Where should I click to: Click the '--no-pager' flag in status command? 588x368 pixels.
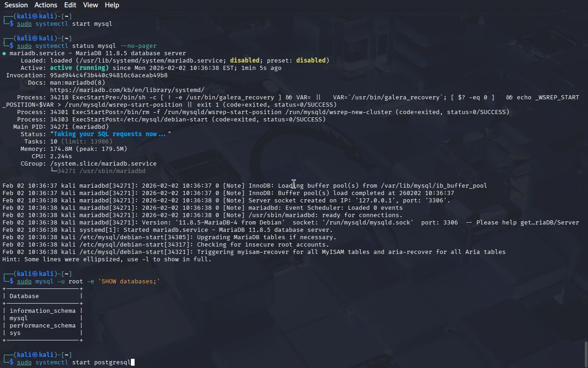point(138,46)
